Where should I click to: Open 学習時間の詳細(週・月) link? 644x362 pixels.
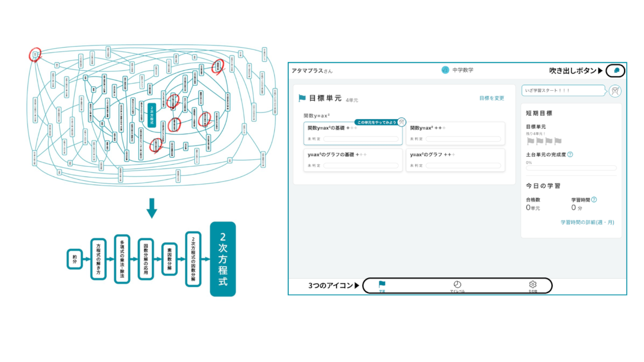(587, 222)
